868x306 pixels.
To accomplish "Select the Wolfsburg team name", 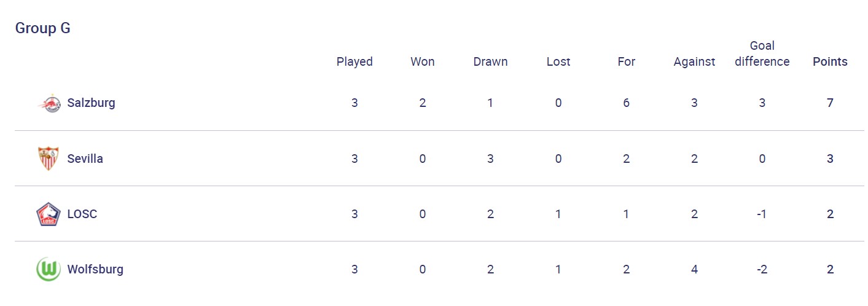I will coord(95,269).
